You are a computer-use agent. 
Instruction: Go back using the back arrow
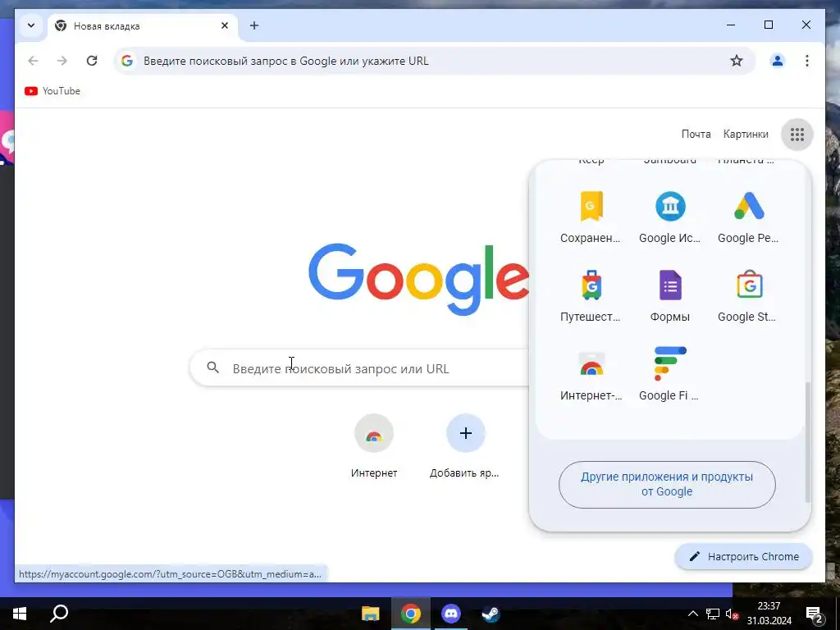pos(33,61)
